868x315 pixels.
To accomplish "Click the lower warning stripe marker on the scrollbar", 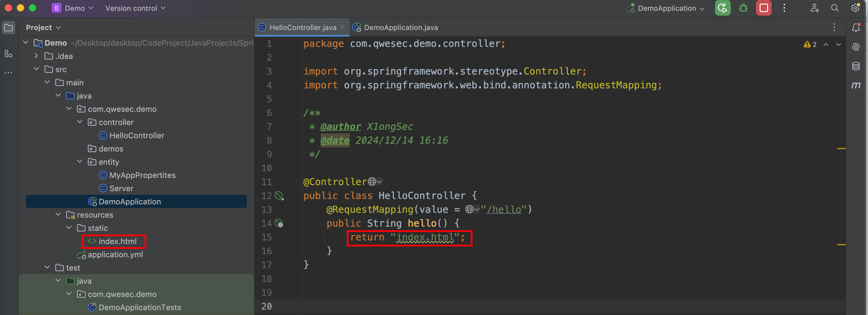I will pos(842,245).
